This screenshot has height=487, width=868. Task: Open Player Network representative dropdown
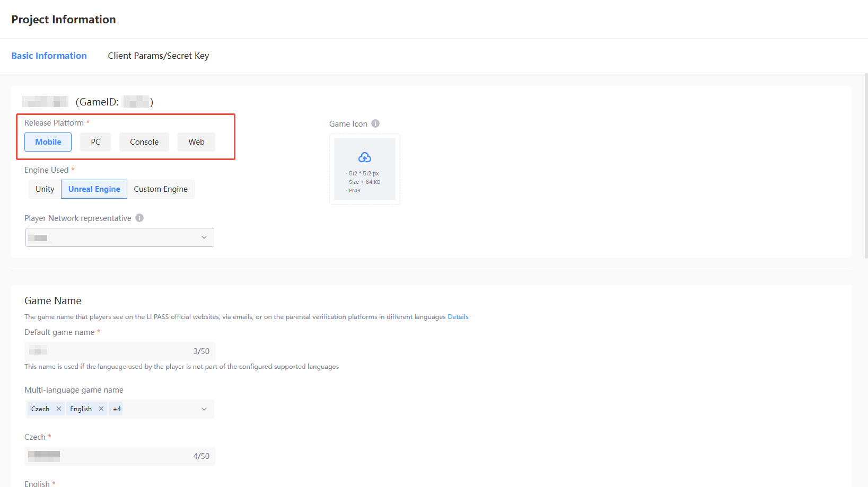click(x=120, y=237)
